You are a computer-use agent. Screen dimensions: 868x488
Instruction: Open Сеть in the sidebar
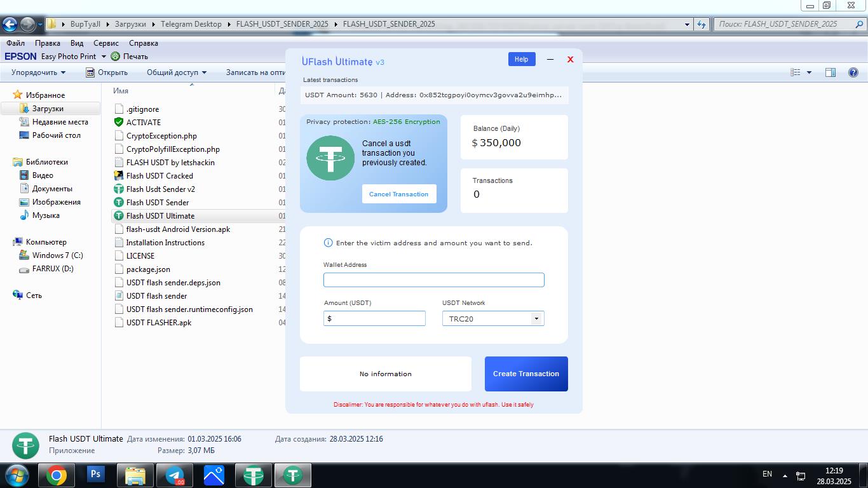point(34,295)
